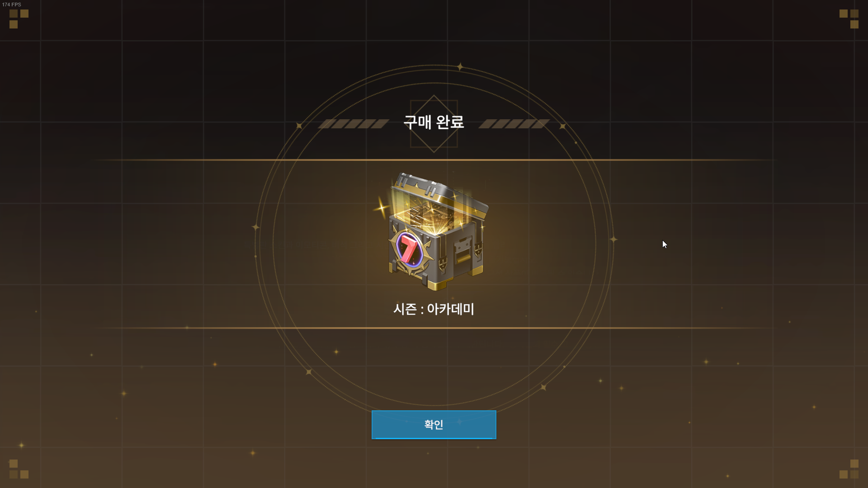
Task: Click the star on circle's right edge
Action: point(613,239)
